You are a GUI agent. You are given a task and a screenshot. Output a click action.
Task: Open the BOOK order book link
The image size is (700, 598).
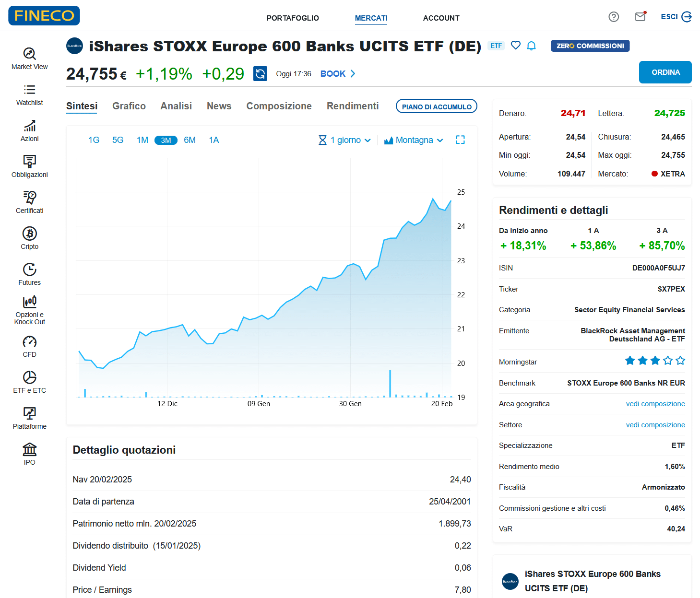[338, 74]
